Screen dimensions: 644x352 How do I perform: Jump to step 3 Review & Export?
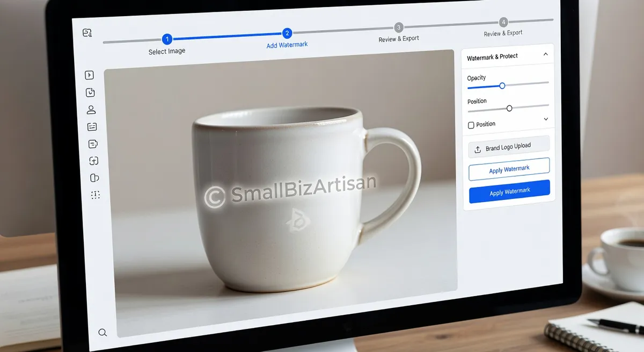[398, 27]
